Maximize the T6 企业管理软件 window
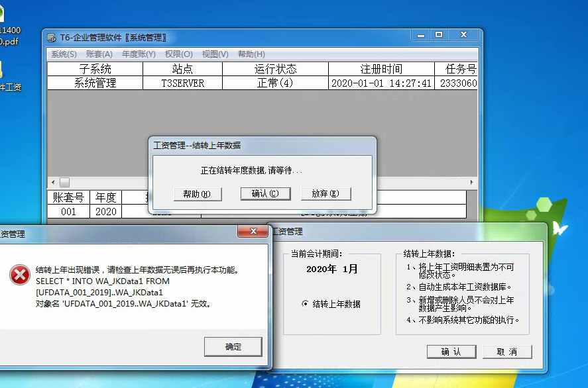 click(439, 35)
